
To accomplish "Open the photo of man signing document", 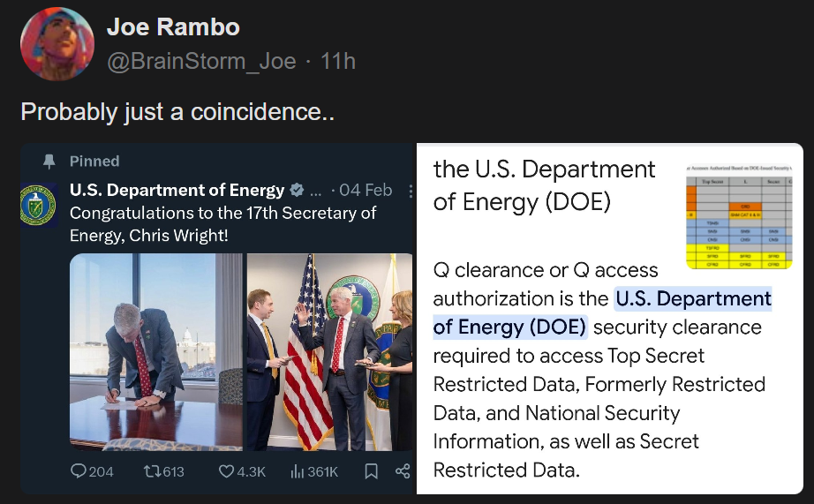I will click(155, 351).
